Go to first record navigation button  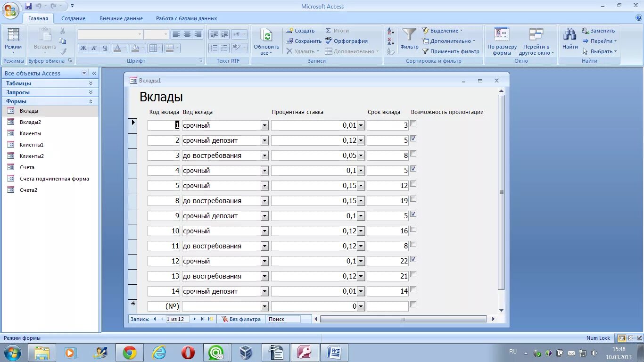tap(154, 319)
